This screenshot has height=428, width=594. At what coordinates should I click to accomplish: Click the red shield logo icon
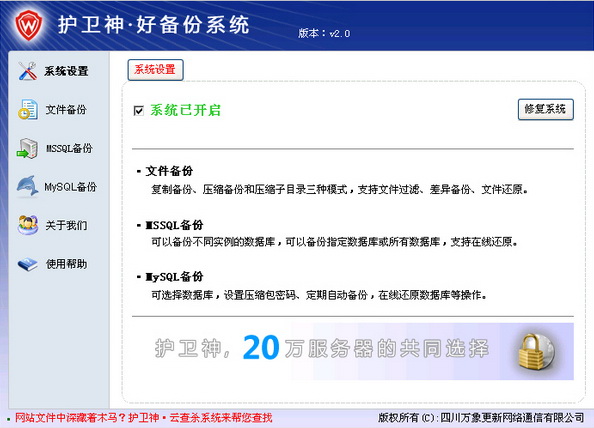[29, 25]
